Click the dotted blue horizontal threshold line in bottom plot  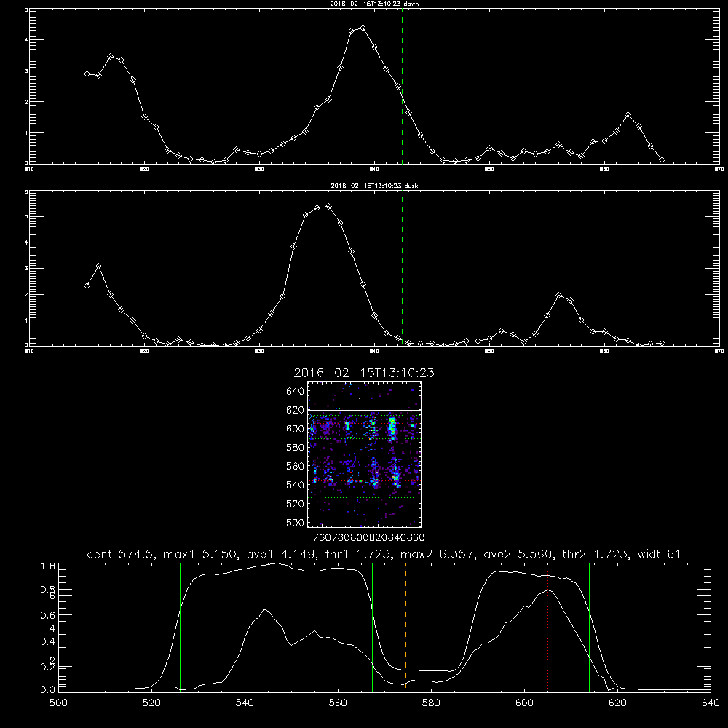[384, 665]
